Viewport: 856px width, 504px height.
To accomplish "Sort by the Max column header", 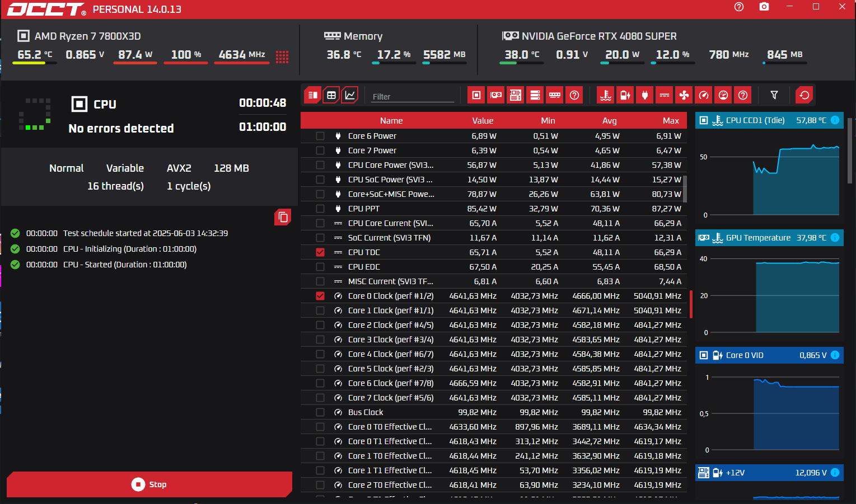I will [670, 121].
